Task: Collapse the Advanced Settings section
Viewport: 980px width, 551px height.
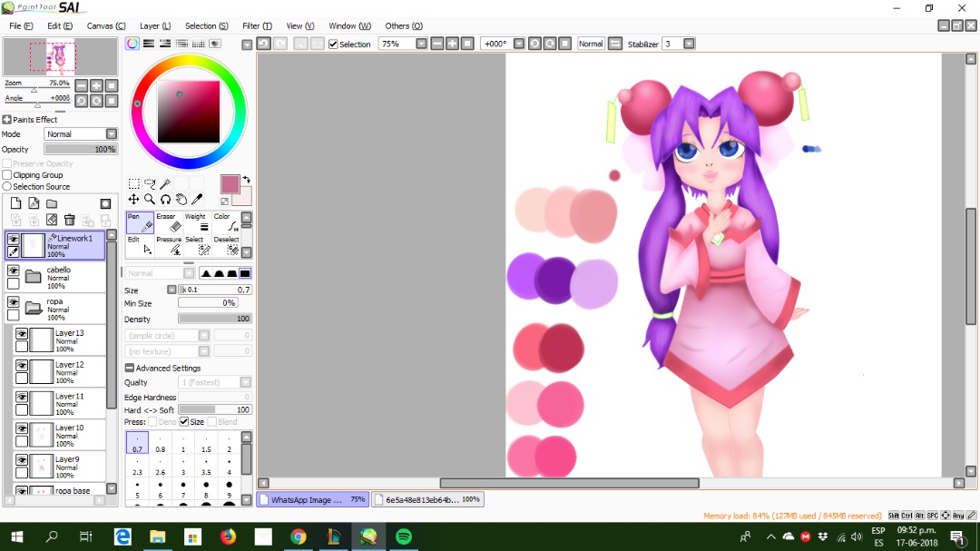Action: click(130, 368)
